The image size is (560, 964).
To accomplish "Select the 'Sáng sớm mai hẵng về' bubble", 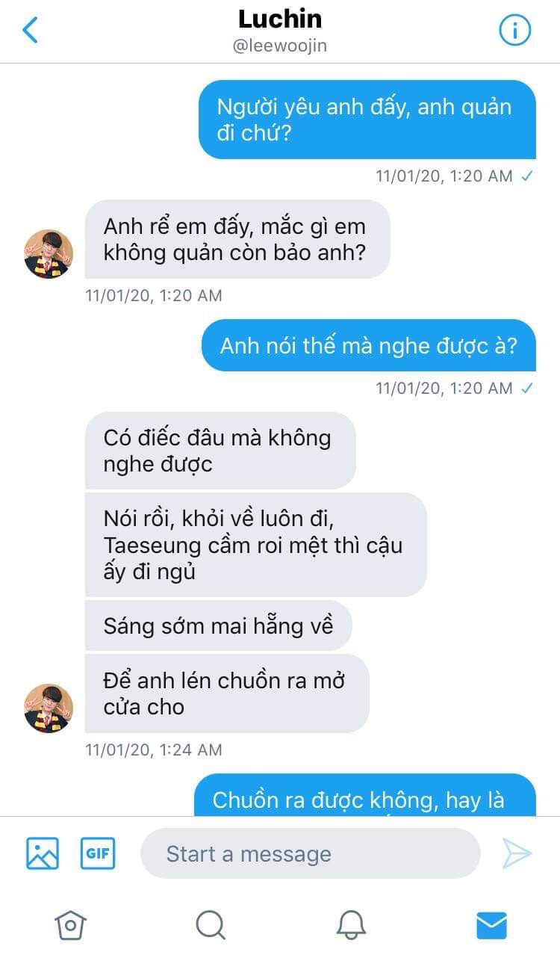I will click(218, 625).
